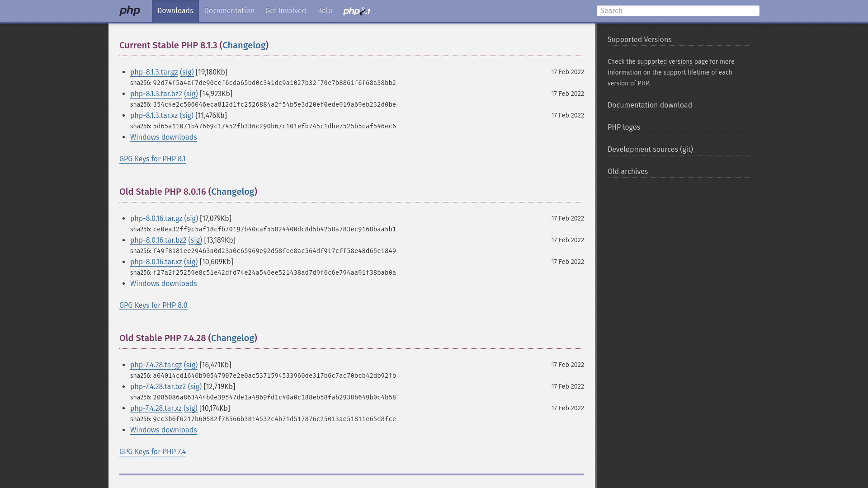This screenshot has height=488, width=868.
Task: Open Supported Versions sidebar heading
Action: pos(639,40)
